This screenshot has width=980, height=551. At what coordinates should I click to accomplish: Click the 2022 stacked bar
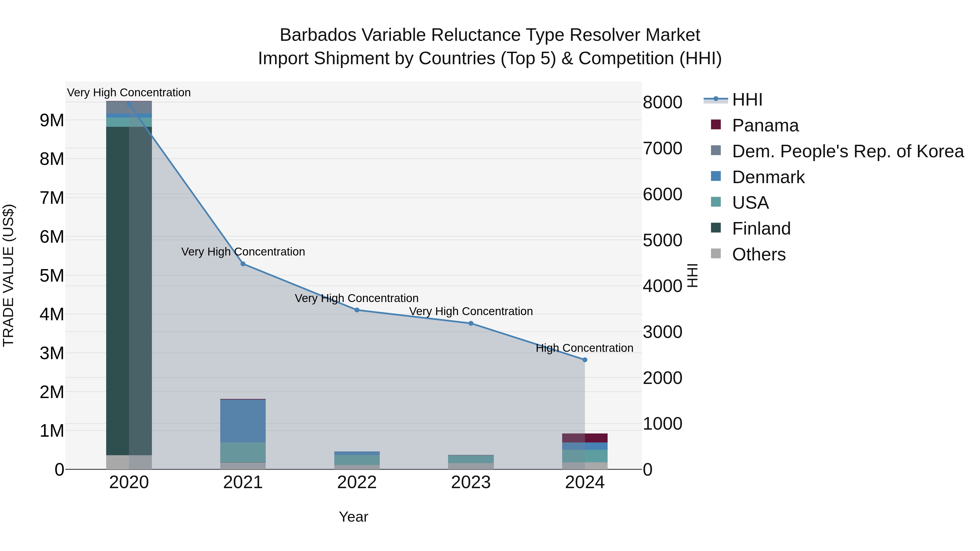coord(357,460)
